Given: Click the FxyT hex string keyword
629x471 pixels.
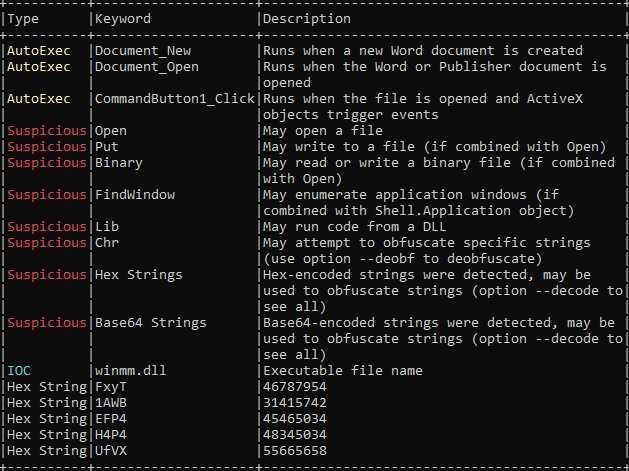Looking at the screenshot, I should (x=110, y=387).
